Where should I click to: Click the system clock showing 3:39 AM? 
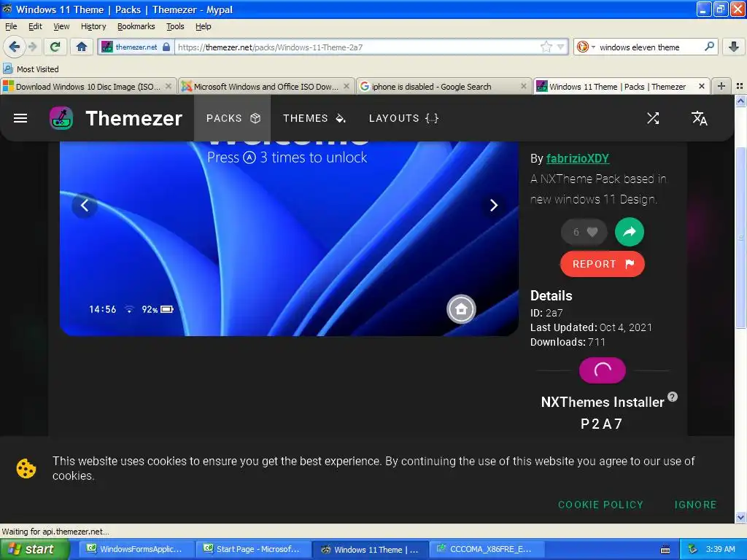[x=720, y=549]
